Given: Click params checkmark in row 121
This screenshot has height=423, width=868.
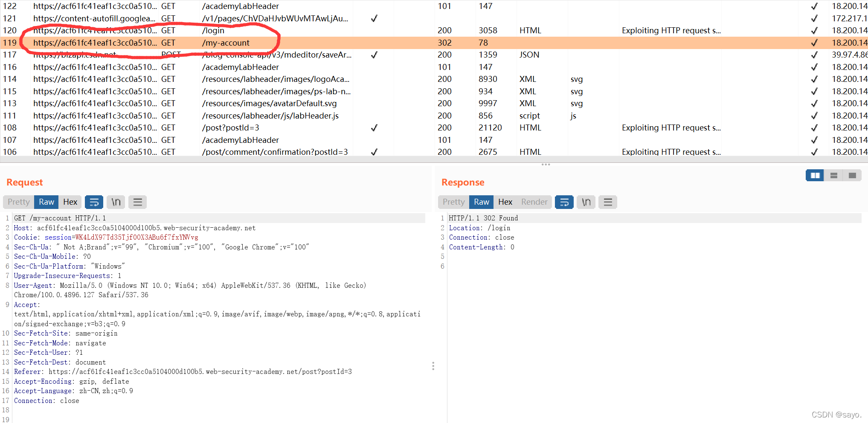Looking at the screenshot, I should click(x=374, y=18).
